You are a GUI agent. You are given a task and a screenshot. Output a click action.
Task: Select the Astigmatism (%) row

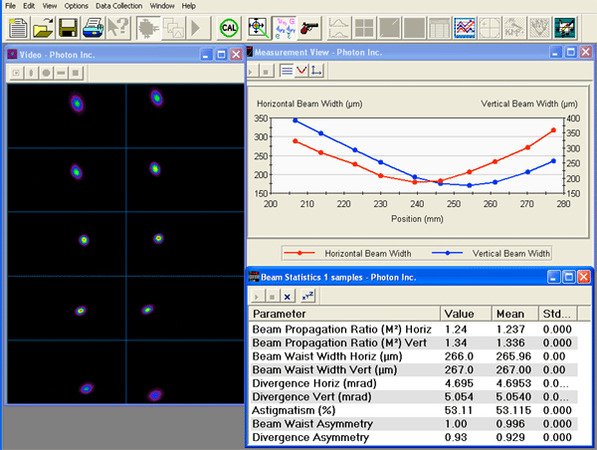(x=413, y=410)
